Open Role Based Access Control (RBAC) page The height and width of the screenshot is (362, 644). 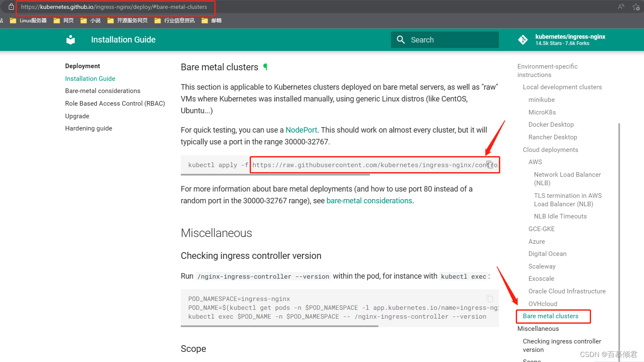pos(115,104)
